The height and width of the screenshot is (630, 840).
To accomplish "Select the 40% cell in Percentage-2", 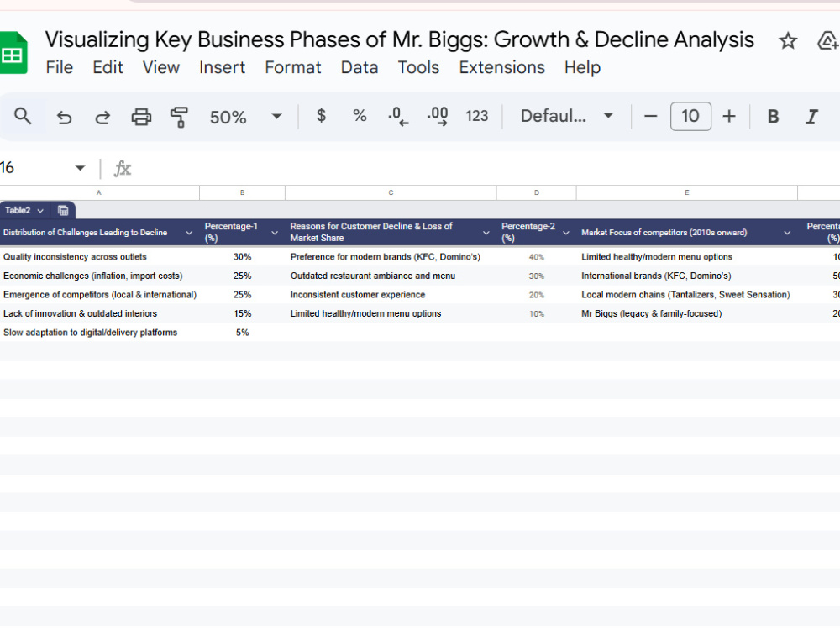I will pos(536,257).
